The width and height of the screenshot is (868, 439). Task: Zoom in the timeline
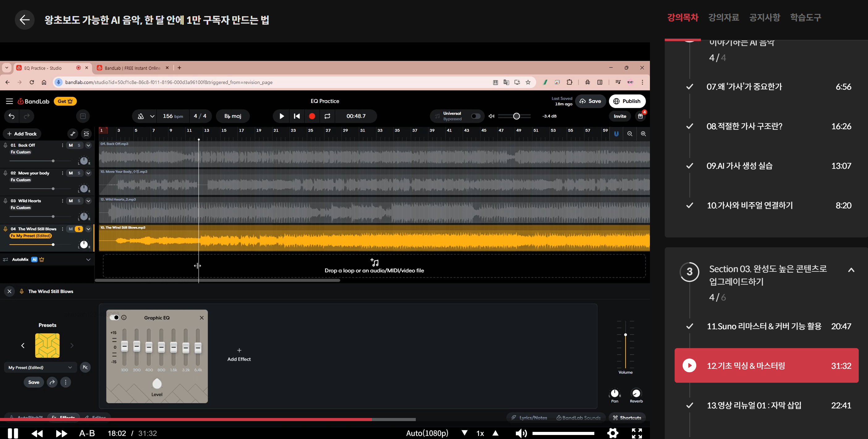click(x=643, y=134)
